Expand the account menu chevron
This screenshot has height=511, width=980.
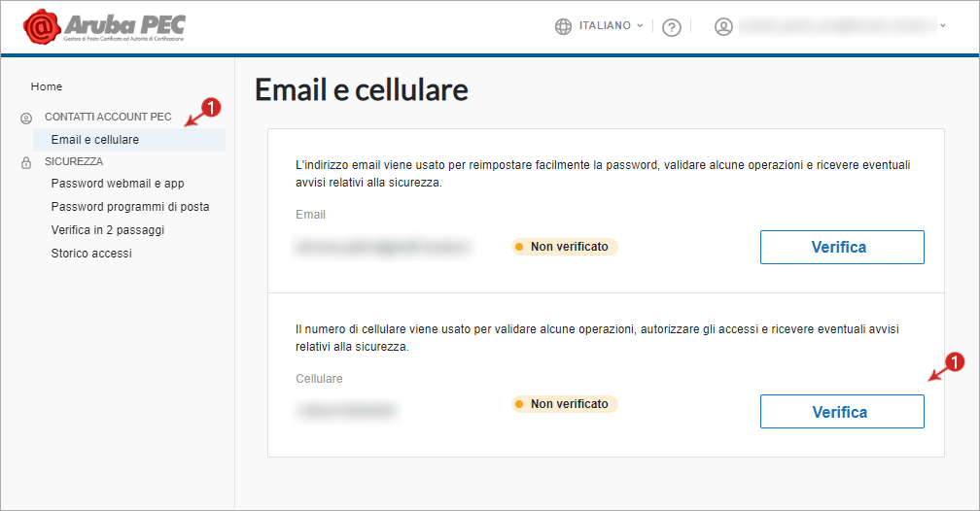click(942, 25)
